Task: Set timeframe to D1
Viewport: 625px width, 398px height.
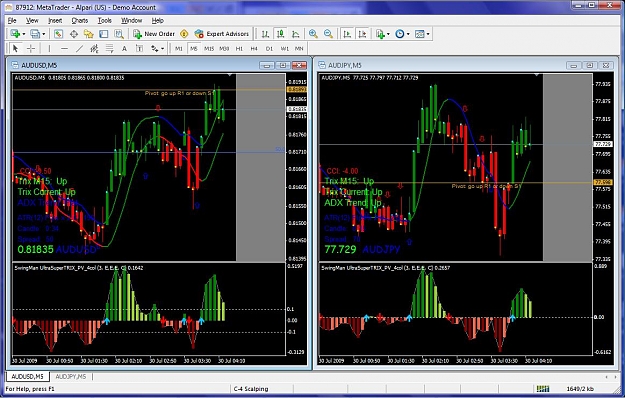Action: pyautogui.click(x=269, y=49)
